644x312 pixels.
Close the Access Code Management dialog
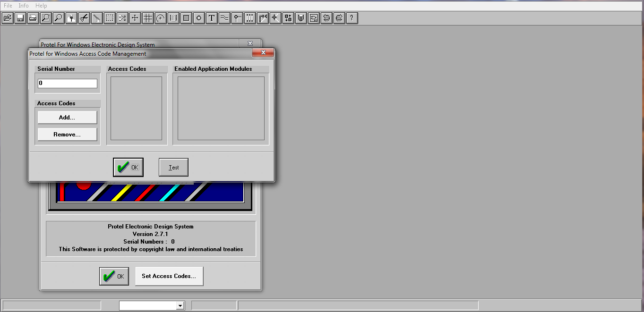point(263,53)
